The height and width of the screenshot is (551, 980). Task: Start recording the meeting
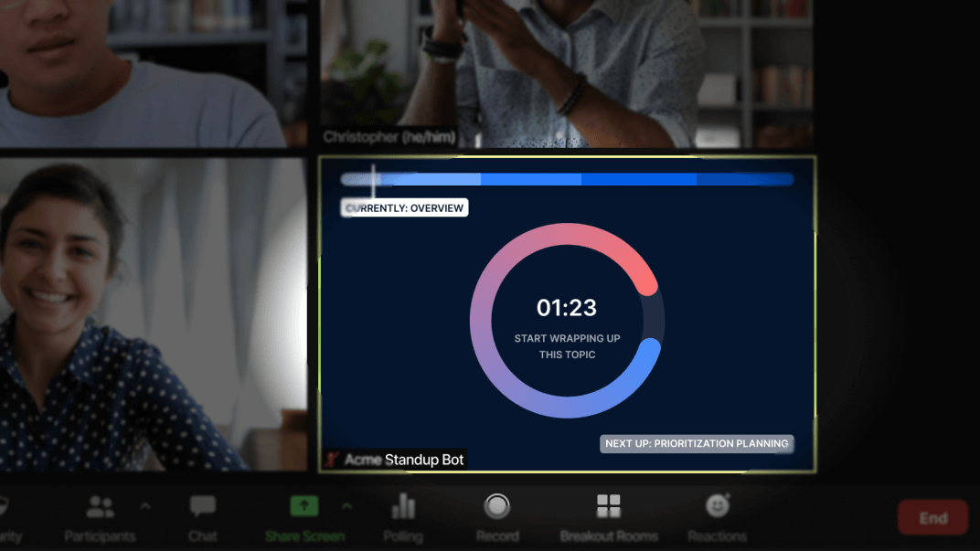497,512
